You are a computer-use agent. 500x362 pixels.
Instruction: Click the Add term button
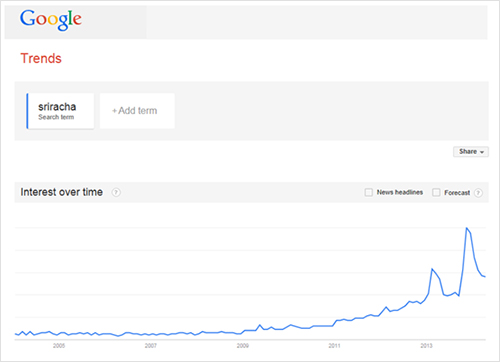click(137, 111)
